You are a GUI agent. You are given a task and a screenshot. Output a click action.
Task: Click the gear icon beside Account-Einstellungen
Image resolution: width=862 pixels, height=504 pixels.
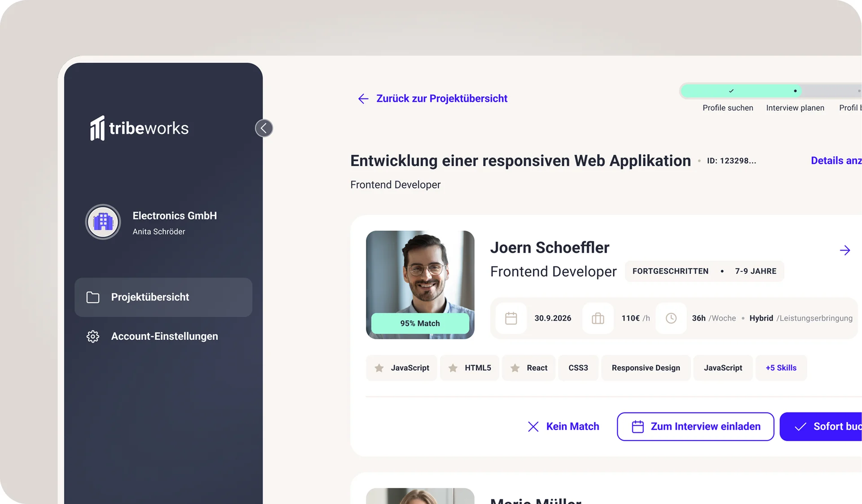point(93,337)
